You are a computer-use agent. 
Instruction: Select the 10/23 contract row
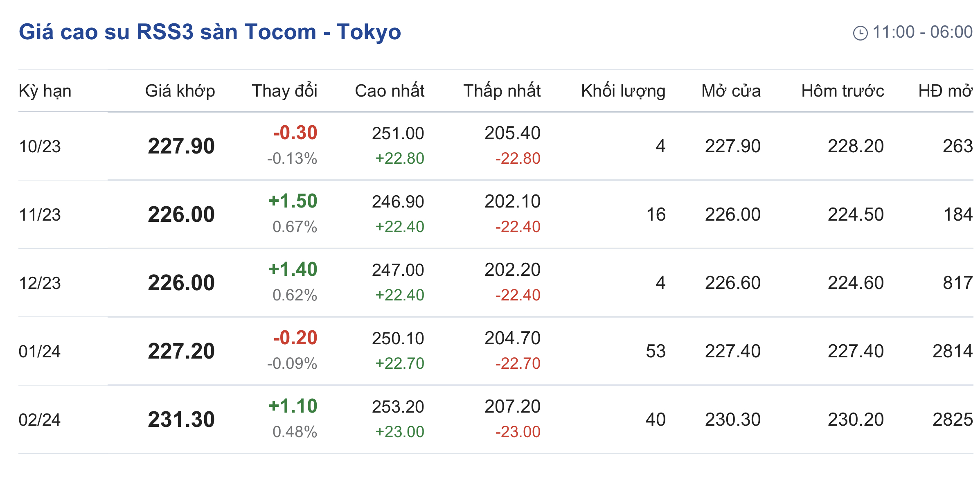pos(40,147)
